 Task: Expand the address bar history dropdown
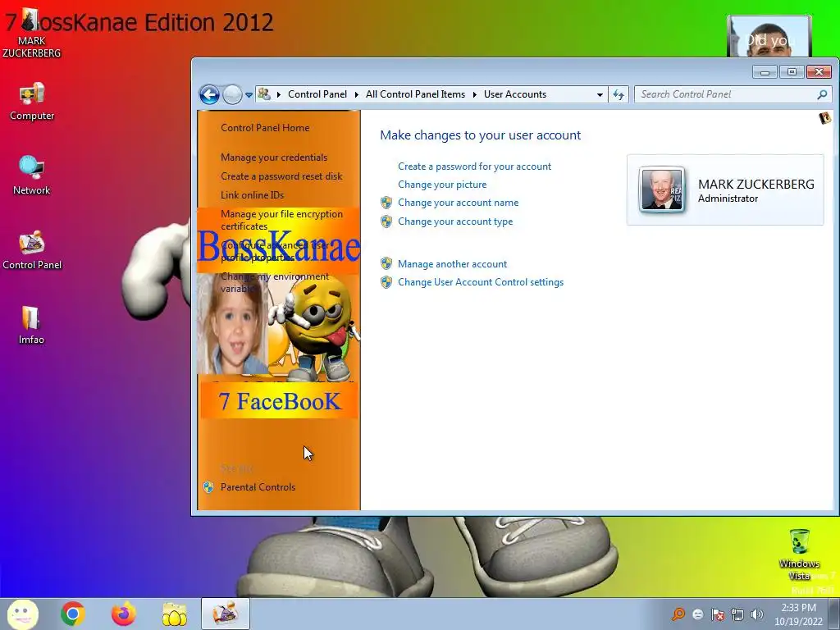tap(600, 95)
